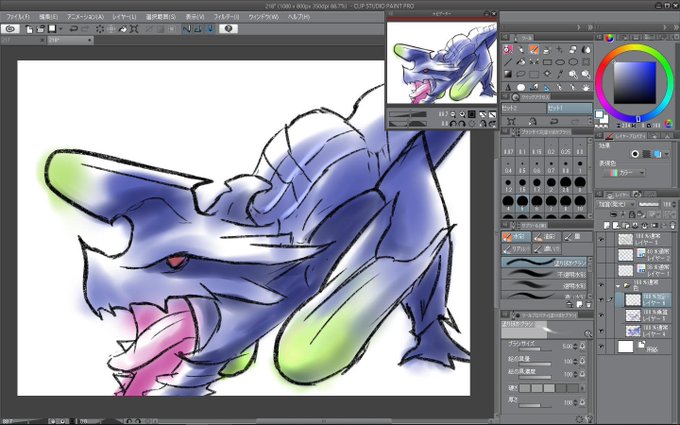Select quick access セット1 button
The height and width of the screenshot is (425, 680).
pos(569,108)
